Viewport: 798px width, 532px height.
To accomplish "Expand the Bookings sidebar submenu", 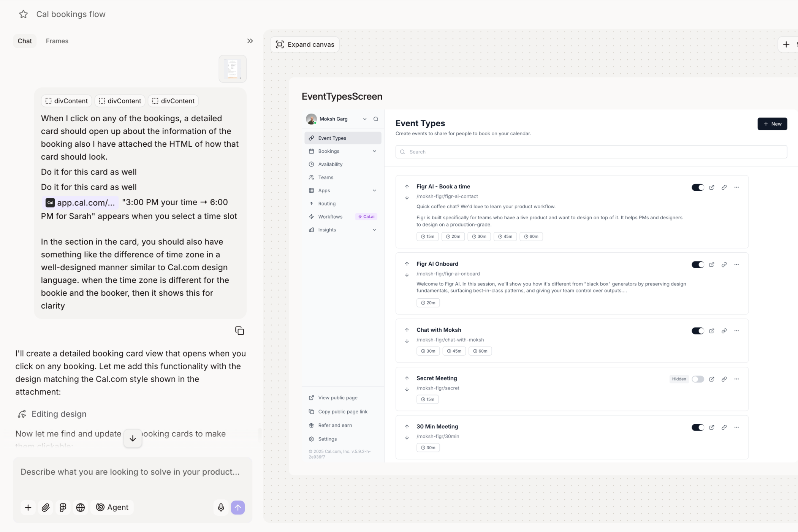I will point(374,151).
